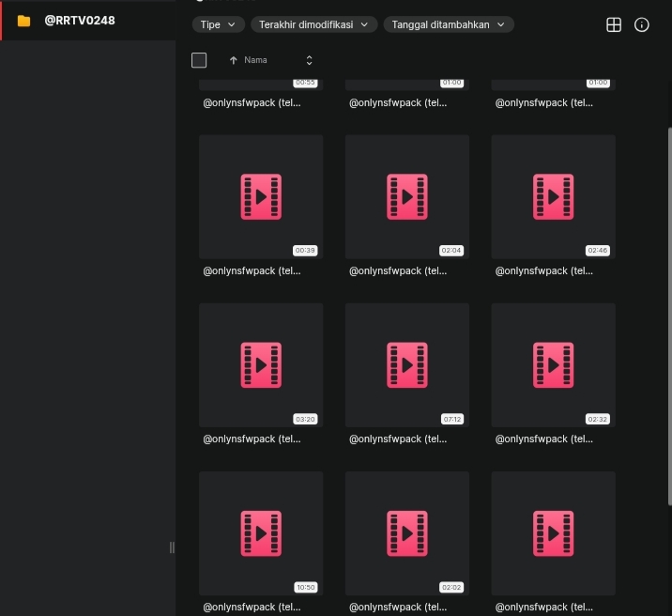Click the file name under the 07:12 video
672x616 pixels.
[398, 439]
